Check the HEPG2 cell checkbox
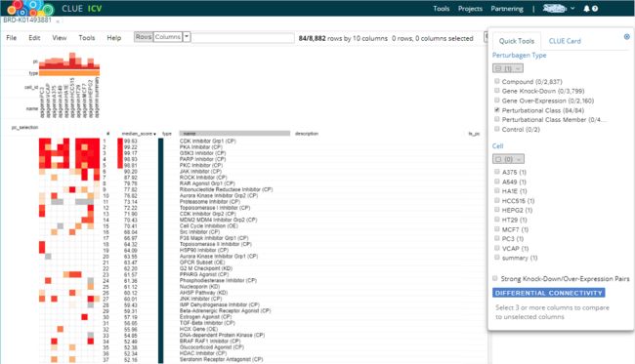The image size is (635, 364). click(x=497, y=210)
